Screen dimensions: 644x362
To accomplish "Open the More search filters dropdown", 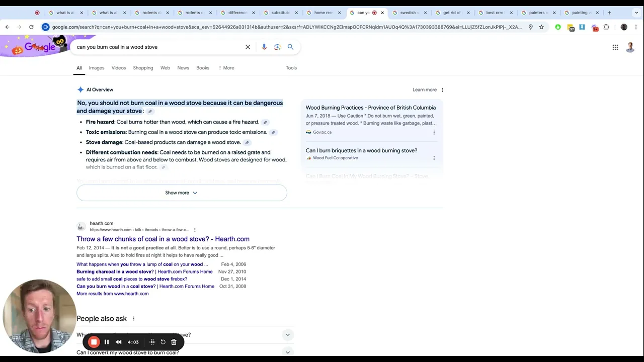I will tap(226, 68).
